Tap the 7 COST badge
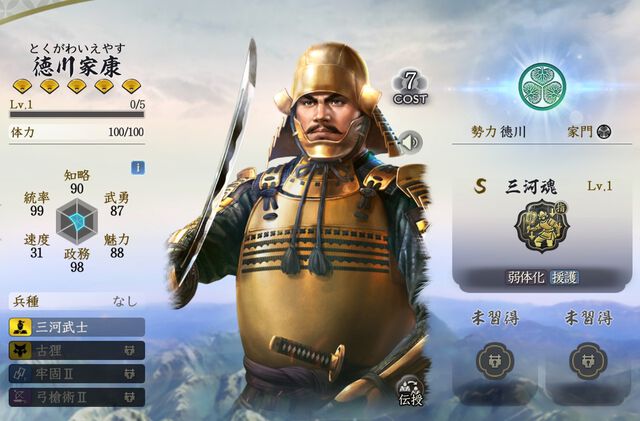 (x=410, y=88)
